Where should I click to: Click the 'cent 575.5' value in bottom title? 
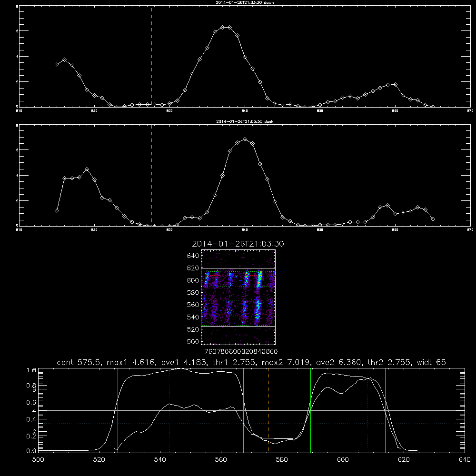click(79, 362)
